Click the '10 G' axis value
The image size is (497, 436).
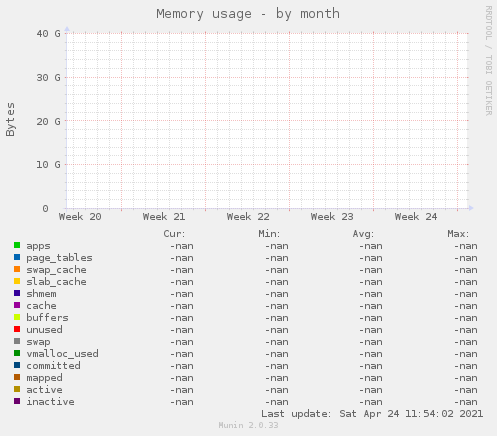point(49,165)
